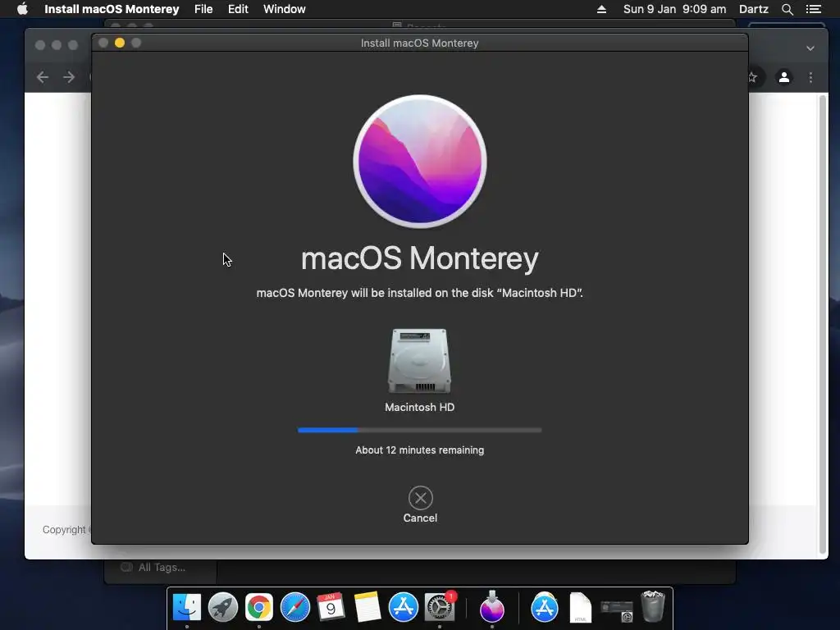This screenshot has height=630, width=840.
Task: Click the installation progress bar
Action: coord(419,430)
